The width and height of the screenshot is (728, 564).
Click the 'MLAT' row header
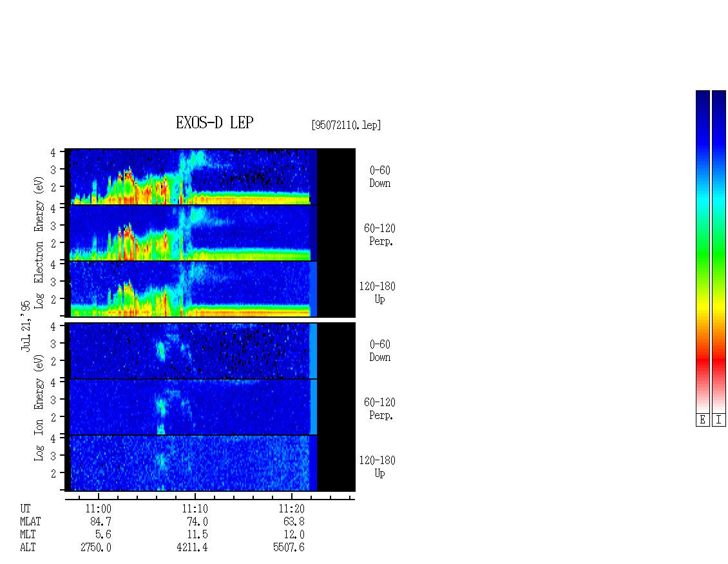pos(30,521)
